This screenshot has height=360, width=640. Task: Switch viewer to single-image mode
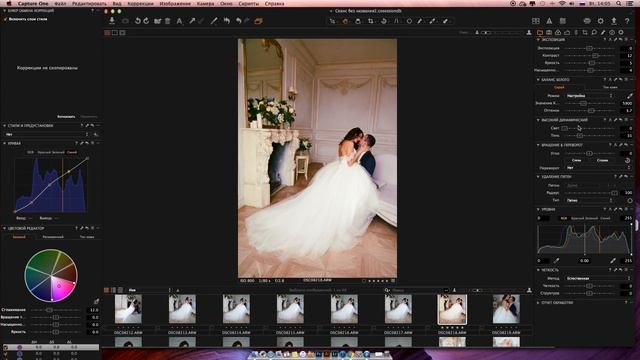115,32
